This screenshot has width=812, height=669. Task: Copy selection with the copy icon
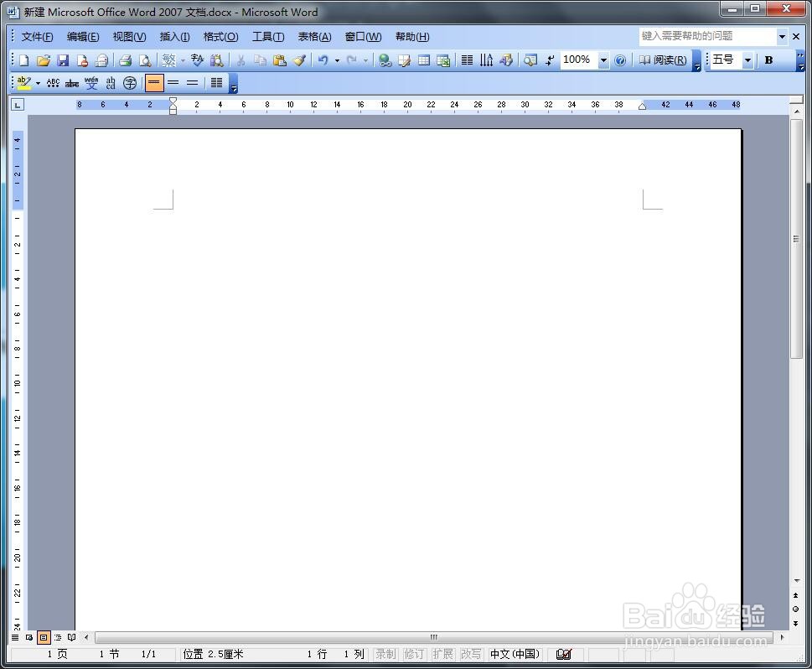point(260,60)
